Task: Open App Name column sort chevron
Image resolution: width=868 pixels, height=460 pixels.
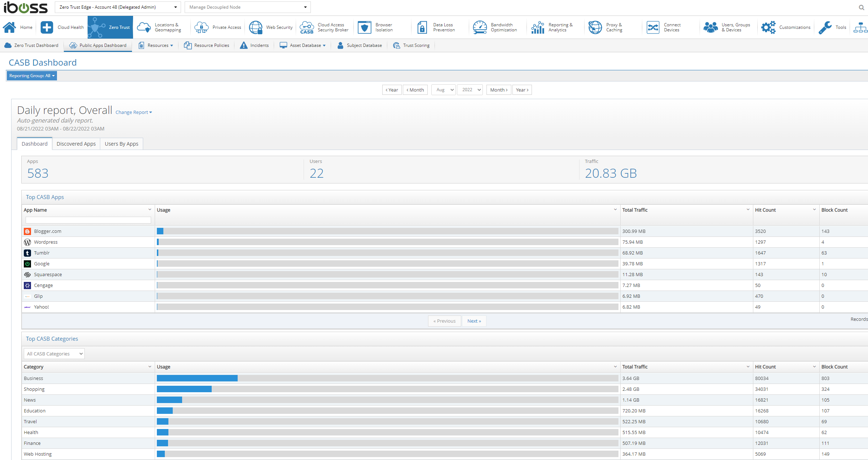Action: [x=150, y=209]
